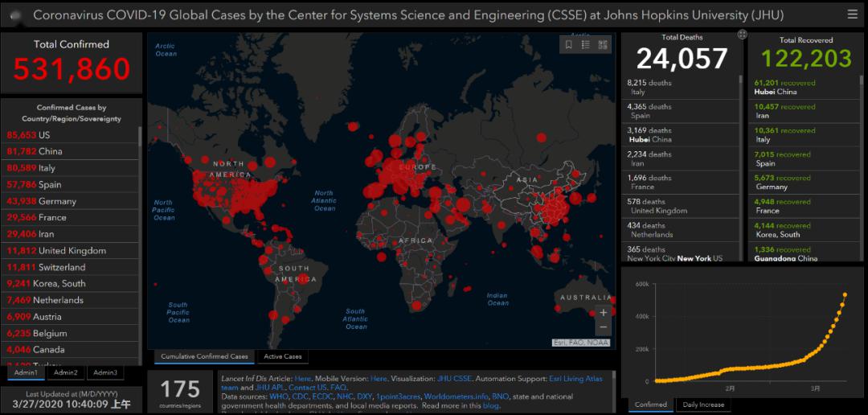Select the Admin1 tab
Image resolution: width=868 pixels, height=415 pixels.
click(x=26, y=373)
